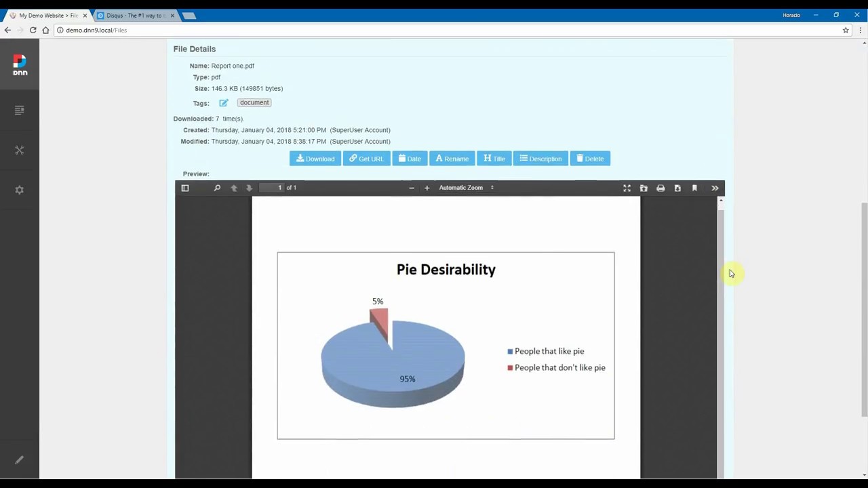Click the address bar URL
Screen dimensions: 868x488
96,30
